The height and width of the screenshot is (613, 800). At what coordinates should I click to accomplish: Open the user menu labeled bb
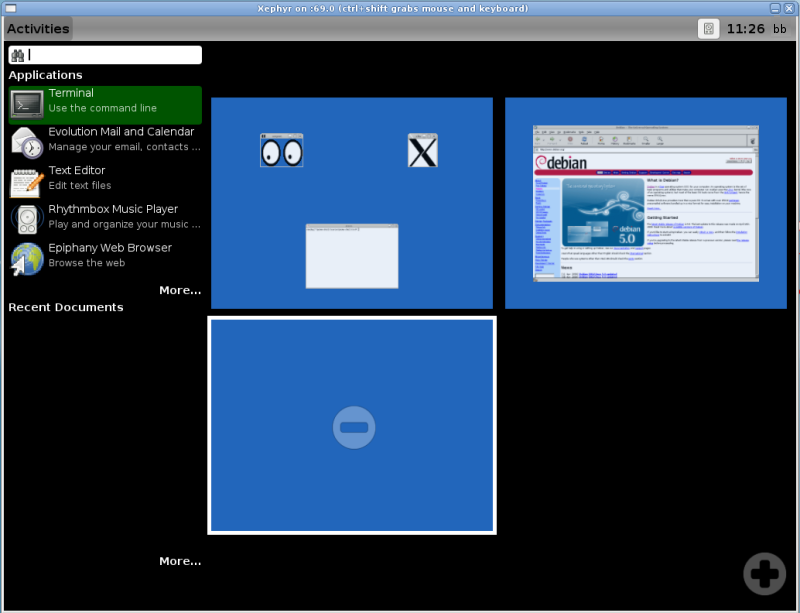coord(781,28)
